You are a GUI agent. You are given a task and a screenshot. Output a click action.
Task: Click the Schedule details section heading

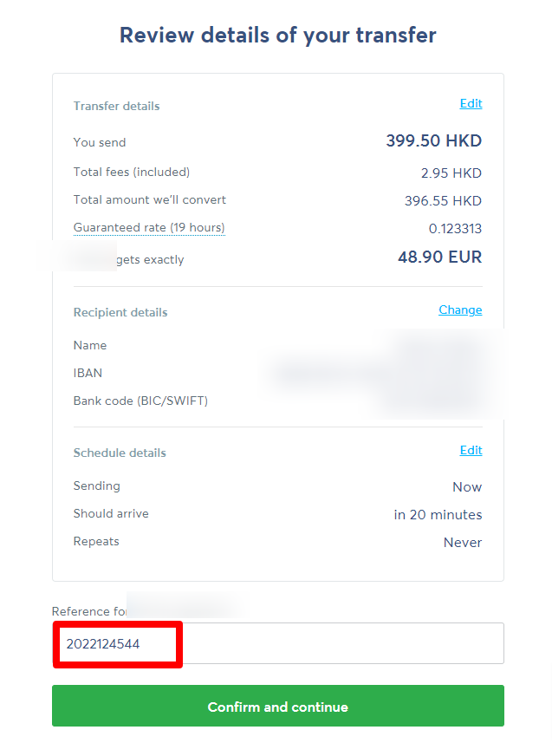tap(120, 453)
